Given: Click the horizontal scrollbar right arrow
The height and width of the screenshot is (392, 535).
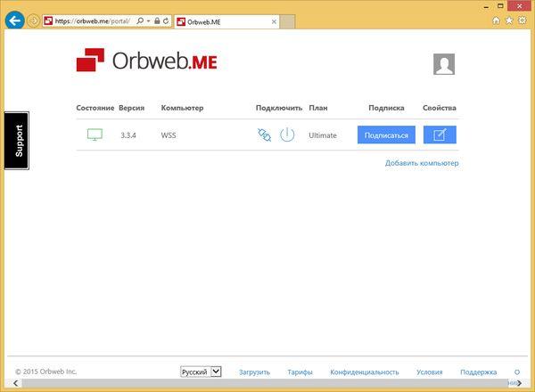Looking at the screenshot, I should click(519, 383).
